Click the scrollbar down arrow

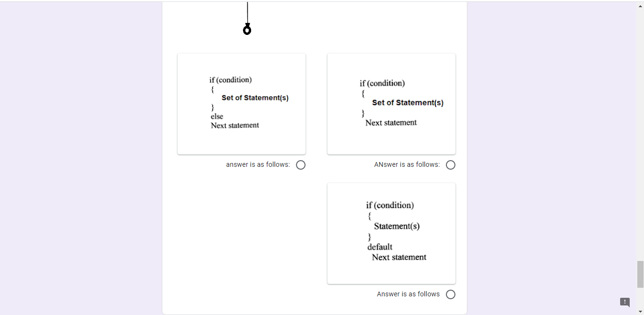pyautogui.click(x=640, y=311)
